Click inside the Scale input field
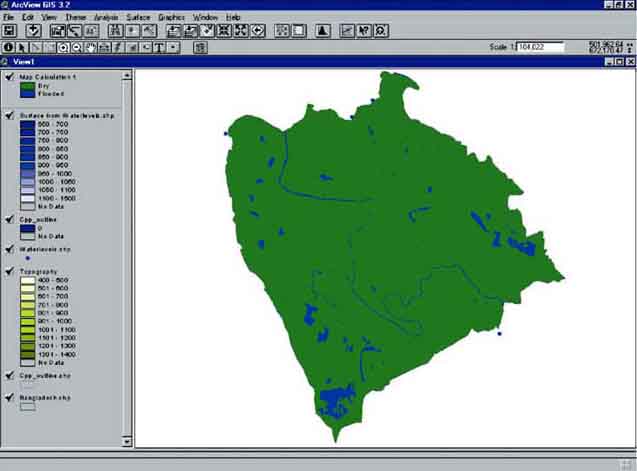This screenshot has height=471, width=637. [542, 47]
